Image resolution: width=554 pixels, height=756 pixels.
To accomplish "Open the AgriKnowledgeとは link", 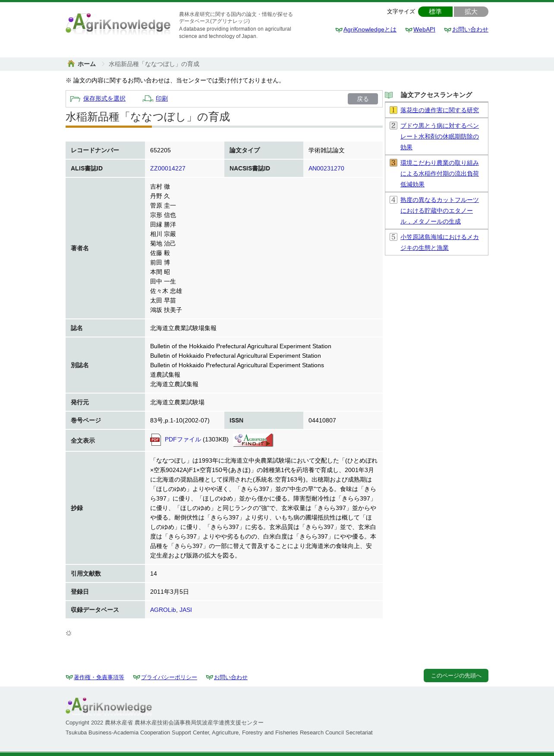I will [x=370, y=30].
